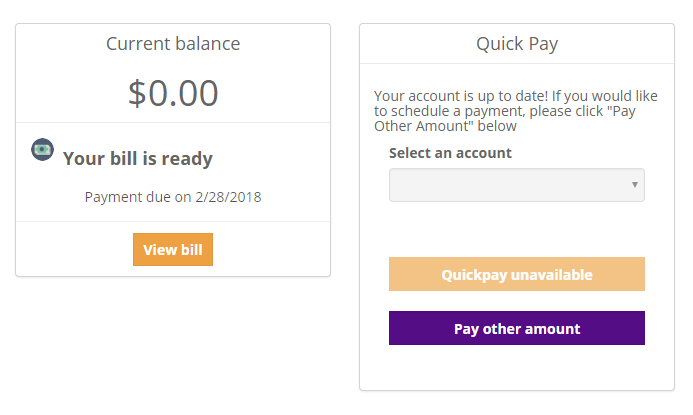The image size is (693, 415).
Task: Click the Quickpay unavailable button
Action: tap(516, 274)
